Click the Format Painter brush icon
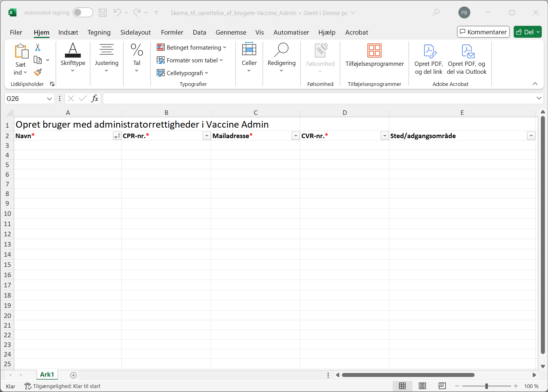This screenshot has height=392, width=548. pos(38,73)
